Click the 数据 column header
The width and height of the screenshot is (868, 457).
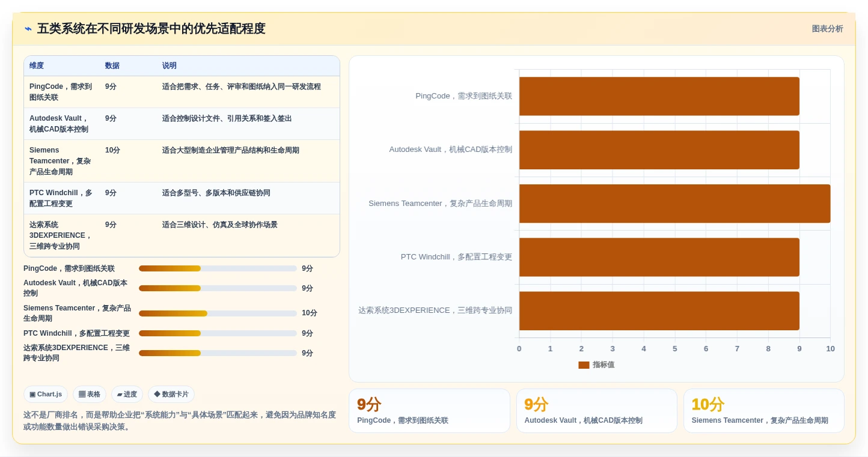point(112,65)
